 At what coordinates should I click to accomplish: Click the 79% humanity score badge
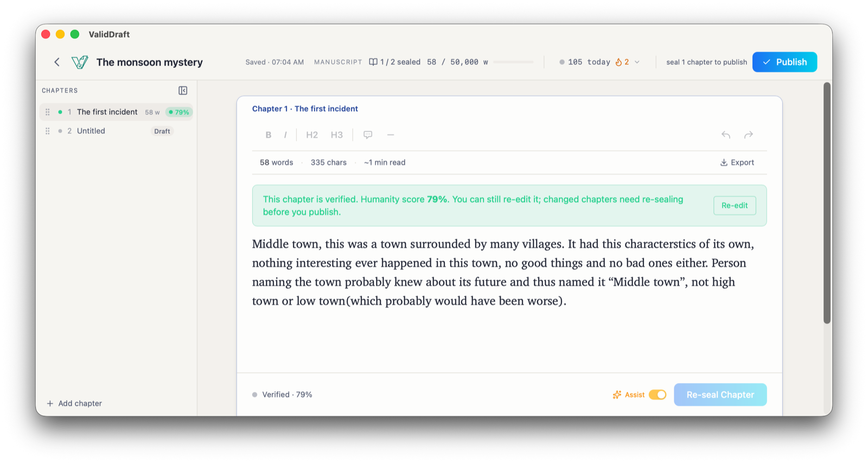[179, 112]
